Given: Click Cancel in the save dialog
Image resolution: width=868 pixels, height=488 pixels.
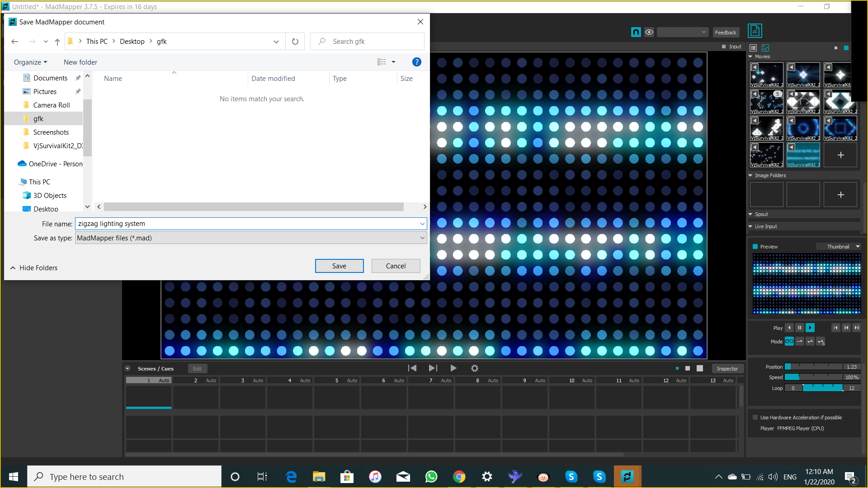Looking at the screenshot, I should click(x=396, y=266).
